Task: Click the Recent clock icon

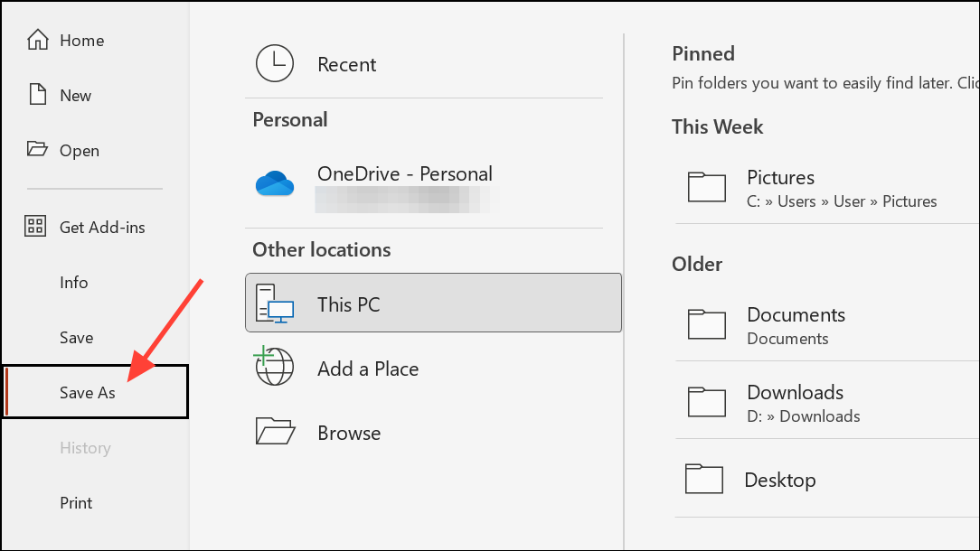Action: [x=274, y=65]
